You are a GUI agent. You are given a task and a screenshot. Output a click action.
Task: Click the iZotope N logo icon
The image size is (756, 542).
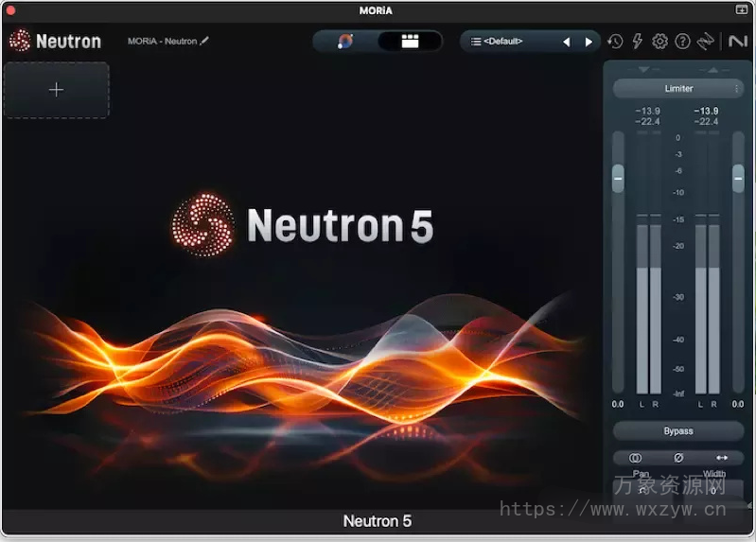(735, 42)
